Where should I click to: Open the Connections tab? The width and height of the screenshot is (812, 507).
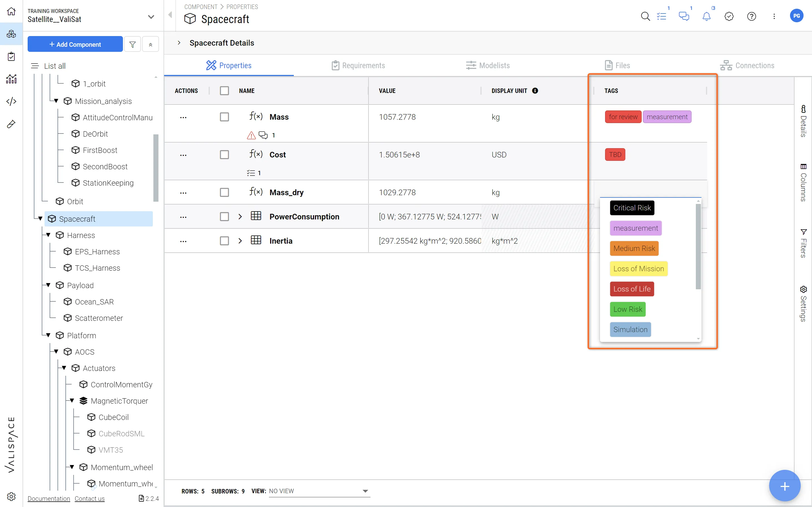(747, 65)
